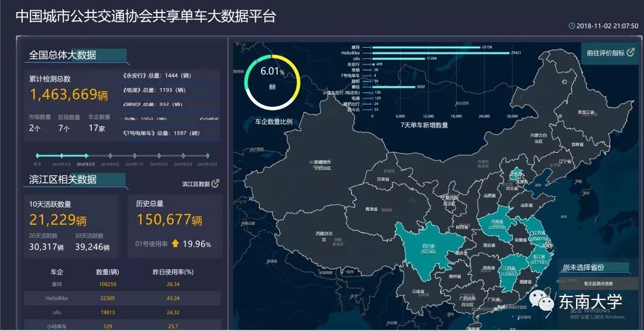This screenshot has width=644, height=331.
Task: Click 吉林省 on the map
Action: (577, 144)
